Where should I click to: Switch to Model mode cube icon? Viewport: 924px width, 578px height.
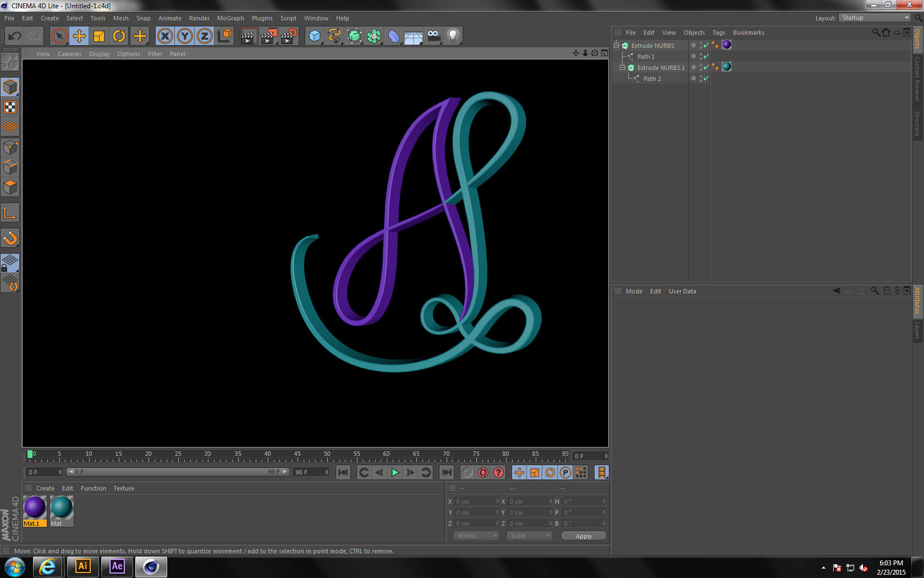(10, 87)
